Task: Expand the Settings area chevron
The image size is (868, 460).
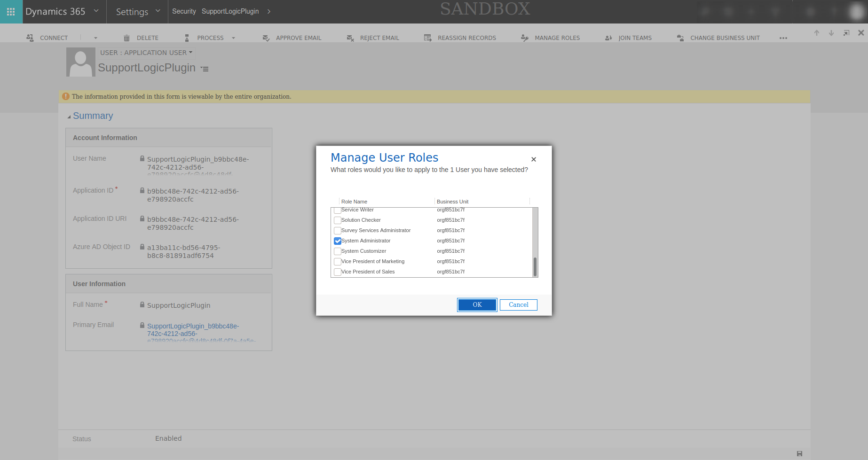Action: coord(158,11)
